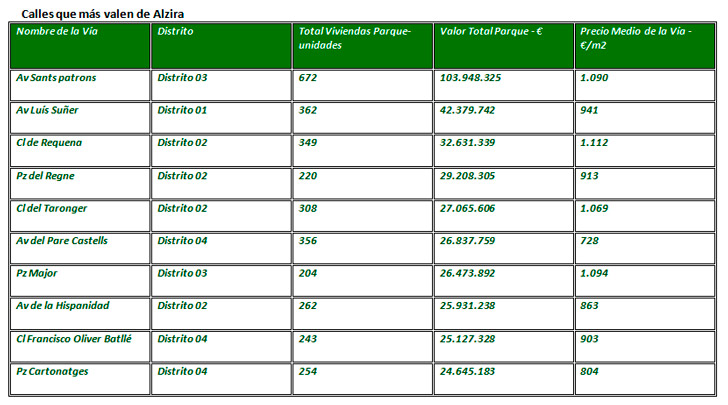Click the 'Av del Pare Castells' cell
Screen dimensions: 728x405
pyautogui.click(x=63, y=241)
